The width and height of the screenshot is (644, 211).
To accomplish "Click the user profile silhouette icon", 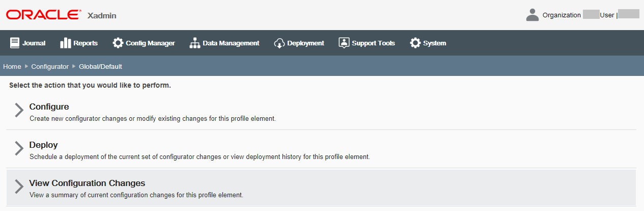I will (x=533, y=15).
